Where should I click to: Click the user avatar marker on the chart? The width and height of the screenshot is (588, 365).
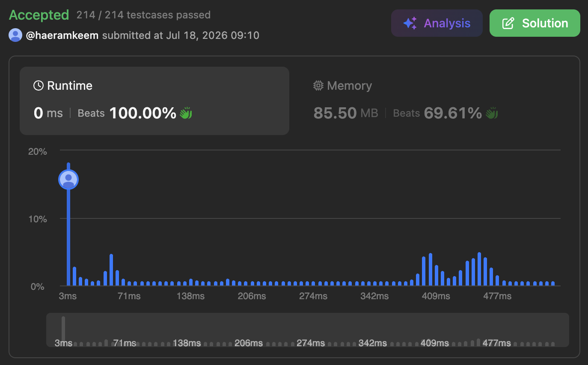(x=68, y=180)
